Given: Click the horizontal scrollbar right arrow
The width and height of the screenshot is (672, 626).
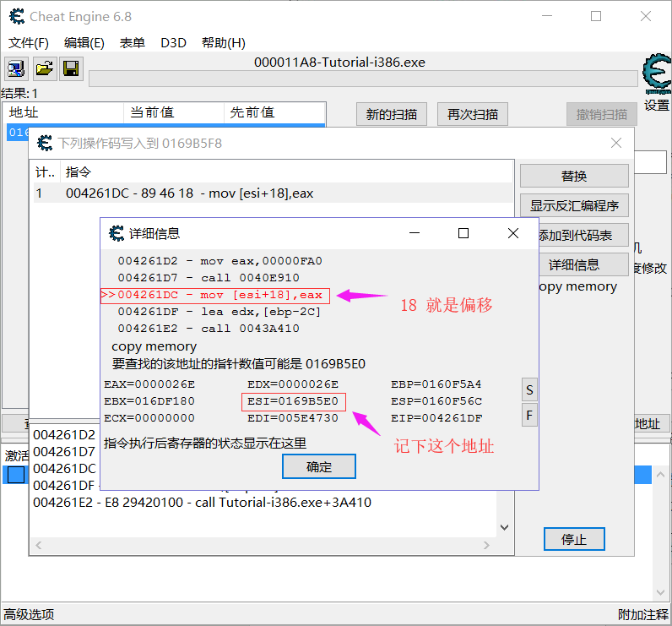Looking at the screenshot, I should 486,545.
